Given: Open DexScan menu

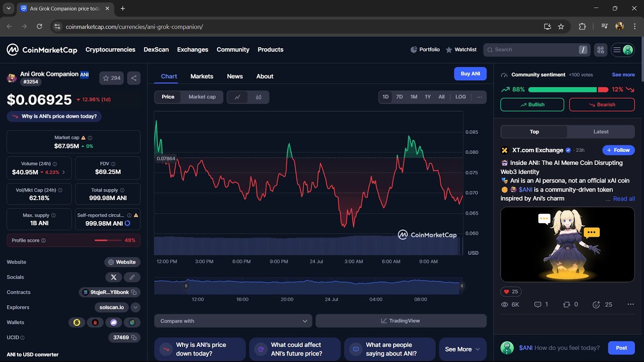Looking at the screenshot, I should (x=156, y=50).
